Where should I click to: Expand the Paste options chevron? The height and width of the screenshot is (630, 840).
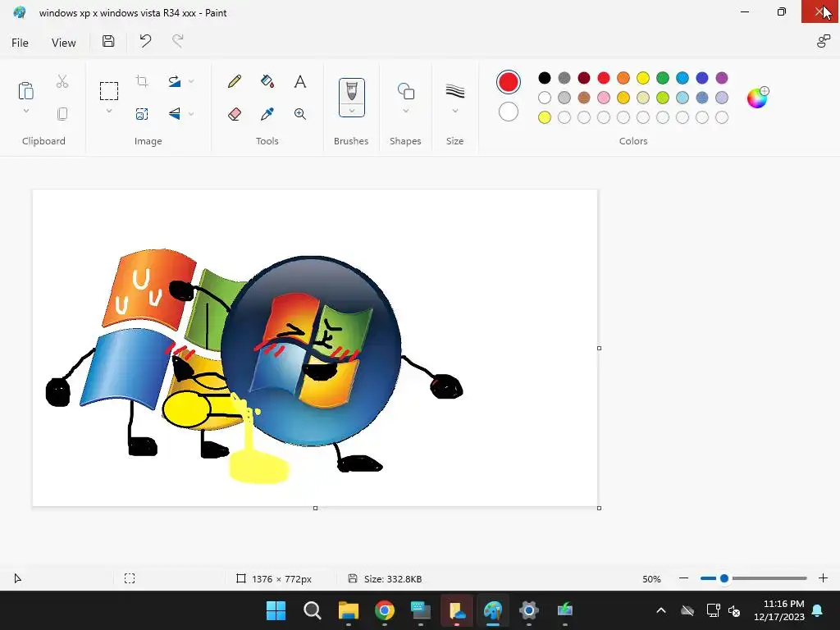[25, 111]
